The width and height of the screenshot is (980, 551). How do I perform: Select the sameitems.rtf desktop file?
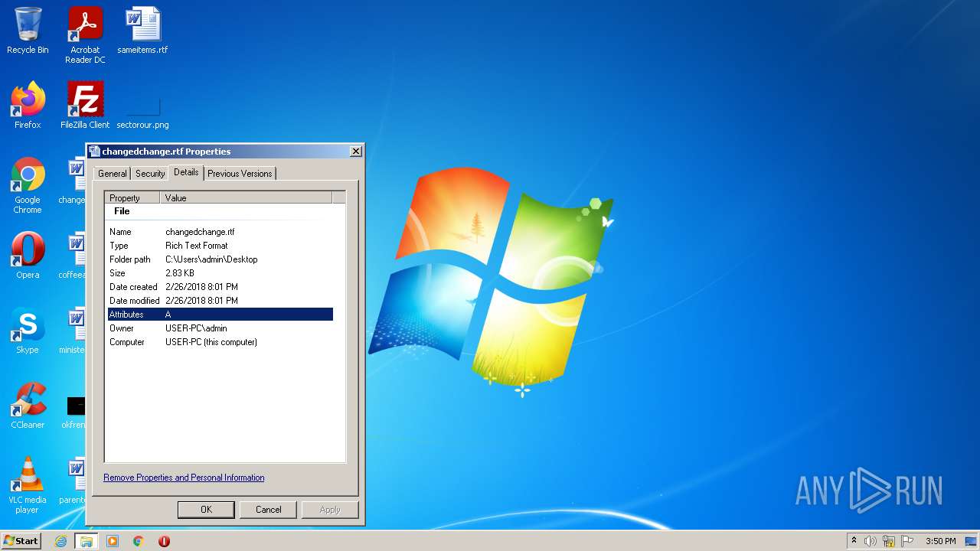click(142, 31)
